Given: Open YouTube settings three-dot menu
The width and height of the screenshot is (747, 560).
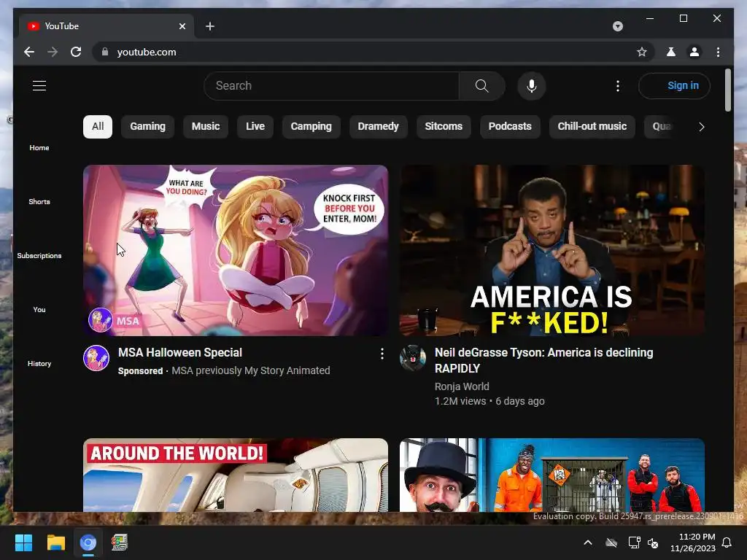Looking at the screenshot, I should (x=618, y=86).
